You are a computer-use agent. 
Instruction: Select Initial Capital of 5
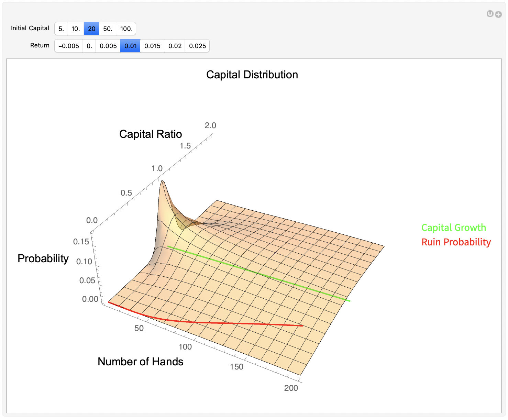point(61,29)
